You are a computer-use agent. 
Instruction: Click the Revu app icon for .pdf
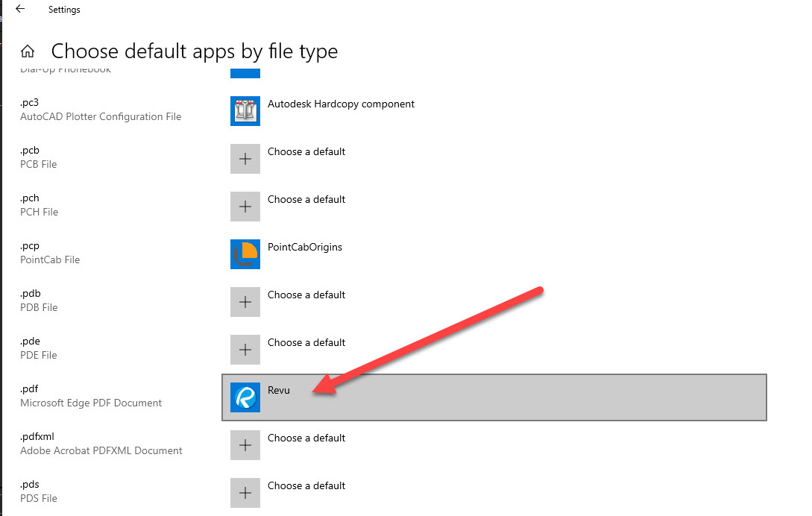245,397
